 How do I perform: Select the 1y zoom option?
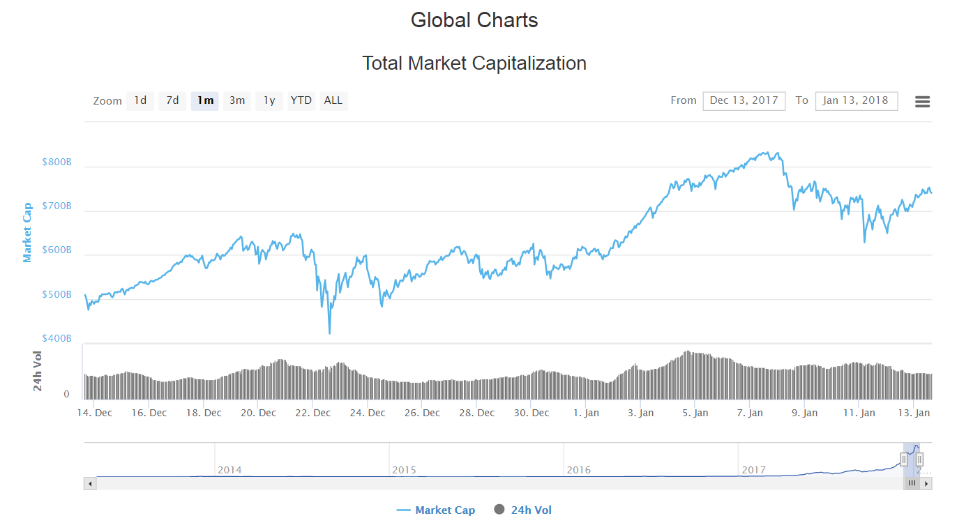tap(269, 100)
